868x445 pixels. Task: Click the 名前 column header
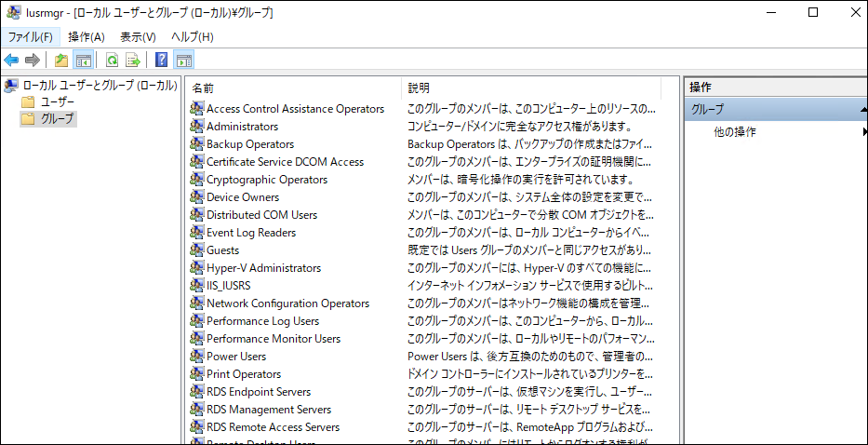[x=204, y=88]
